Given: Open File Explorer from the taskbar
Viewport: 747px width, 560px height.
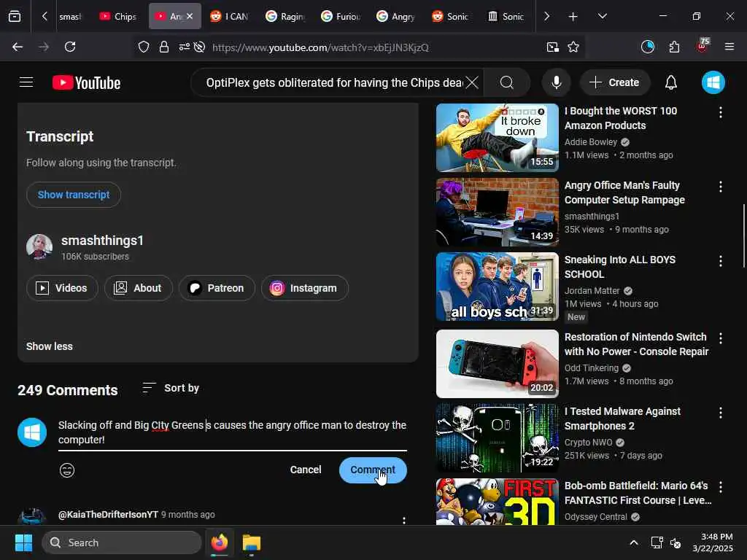Looking at the screenshot, I should [x=251, y=542].
